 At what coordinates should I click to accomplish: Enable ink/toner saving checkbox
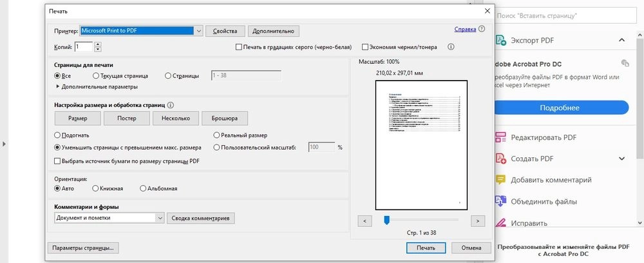[x=365, y=47]
